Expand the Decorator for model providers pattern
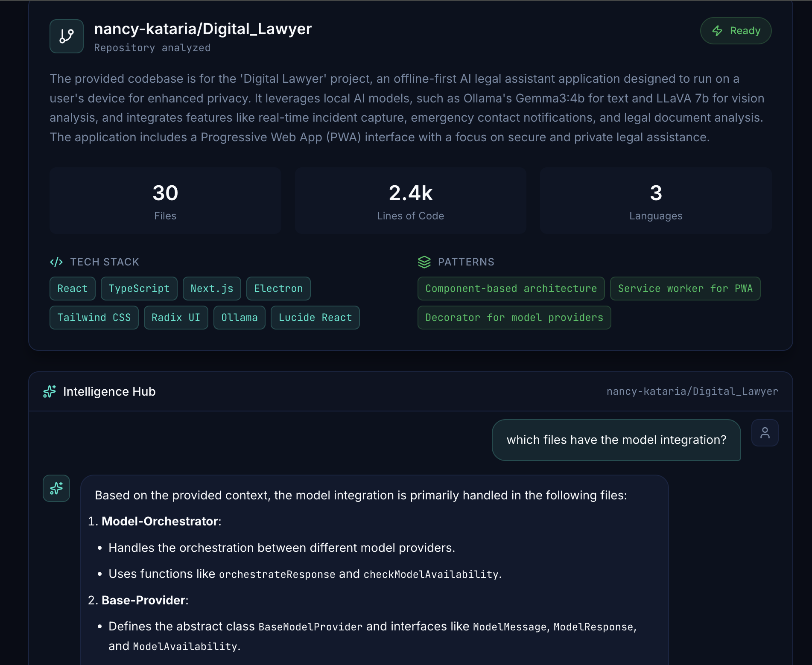 tap(514, 317)
